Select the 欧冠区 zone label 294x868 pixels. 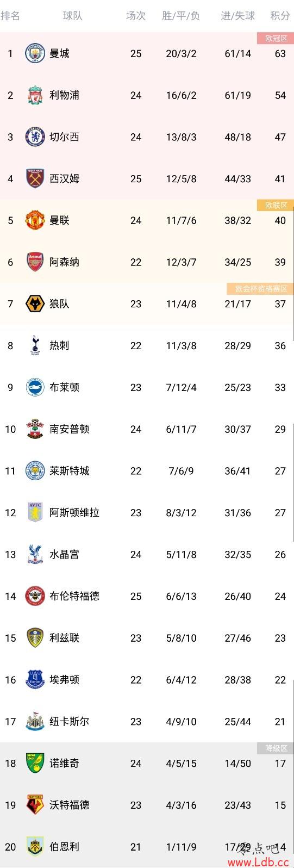coord(276,38)
